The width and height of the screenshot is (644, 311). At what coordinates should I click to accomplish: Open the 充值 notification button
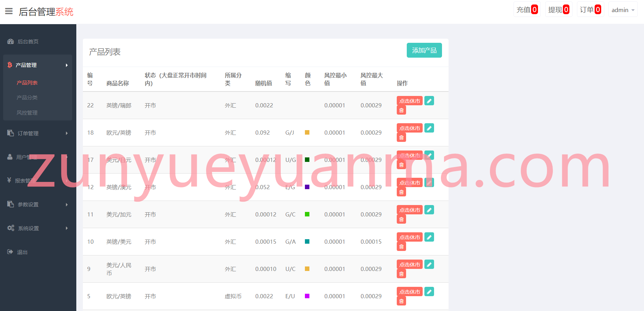pyautogui.click(x=527, y=9)
